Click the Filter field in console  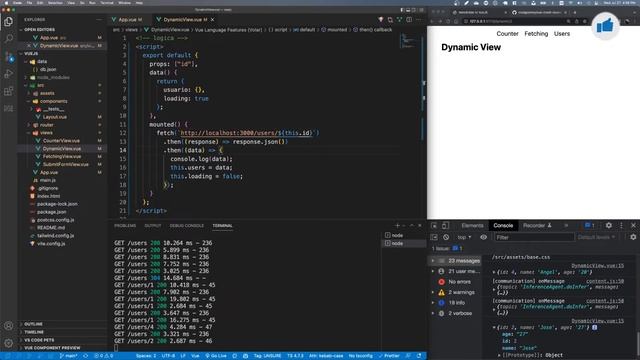[x=534, y=237]
